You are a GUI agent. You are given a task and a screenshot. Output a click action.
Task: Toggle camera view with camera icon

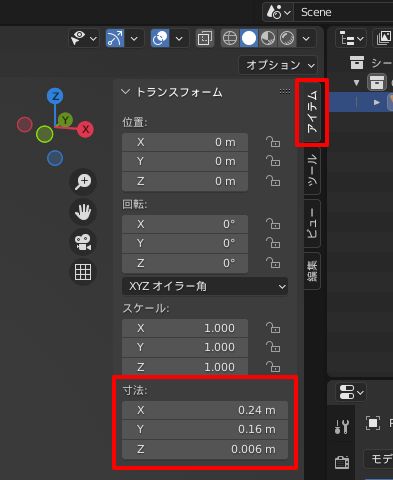click(x=83, y=242)
